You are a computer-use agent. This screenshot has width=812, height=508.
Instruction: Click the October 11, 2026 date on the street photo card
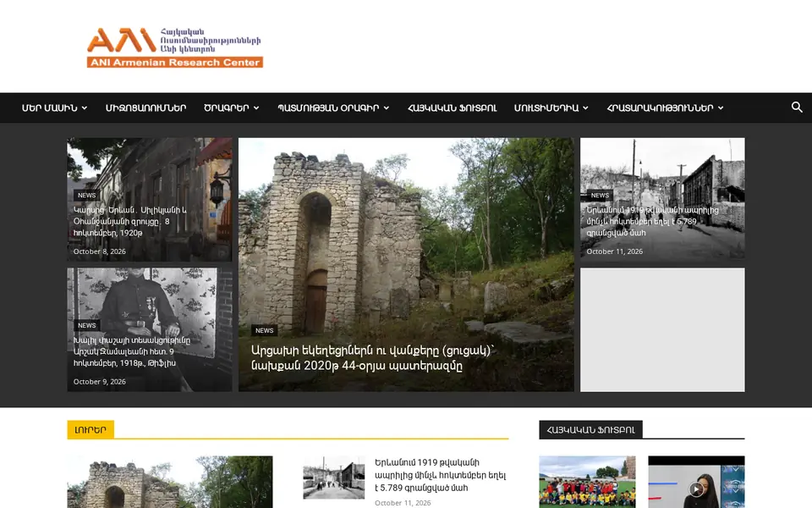[x=614, y=251]
